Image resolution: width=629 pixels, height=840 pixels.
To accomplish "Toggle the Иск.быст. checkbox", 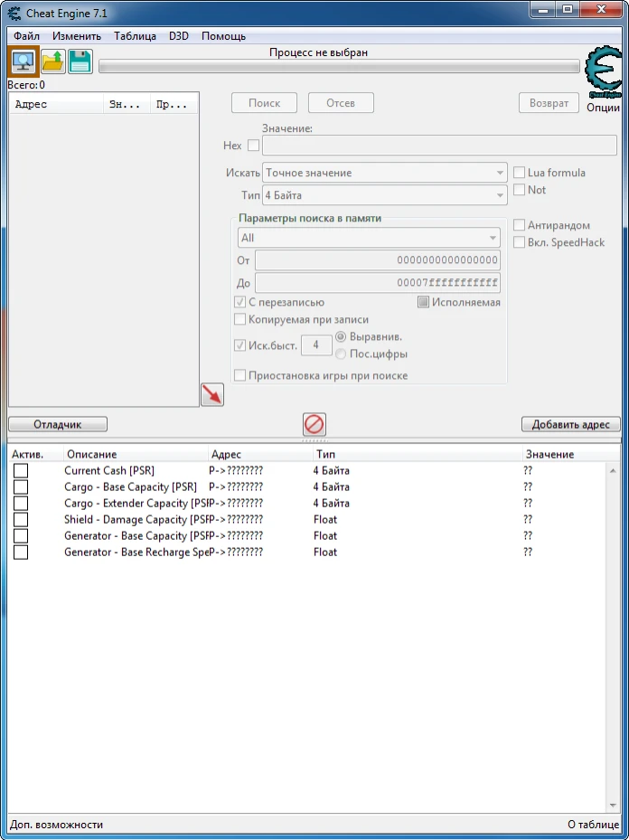I will [240, 345].
